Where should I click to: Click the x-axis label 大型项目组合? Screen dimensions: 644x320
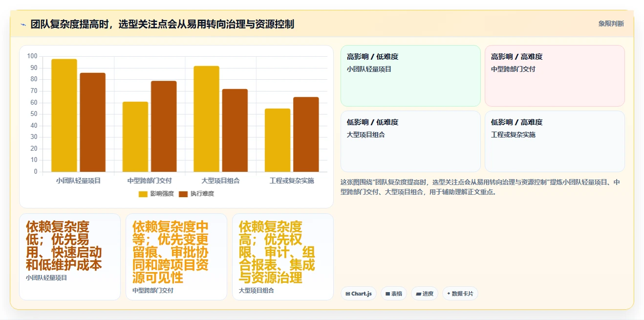pyautogui.click(x=220, y=181)
